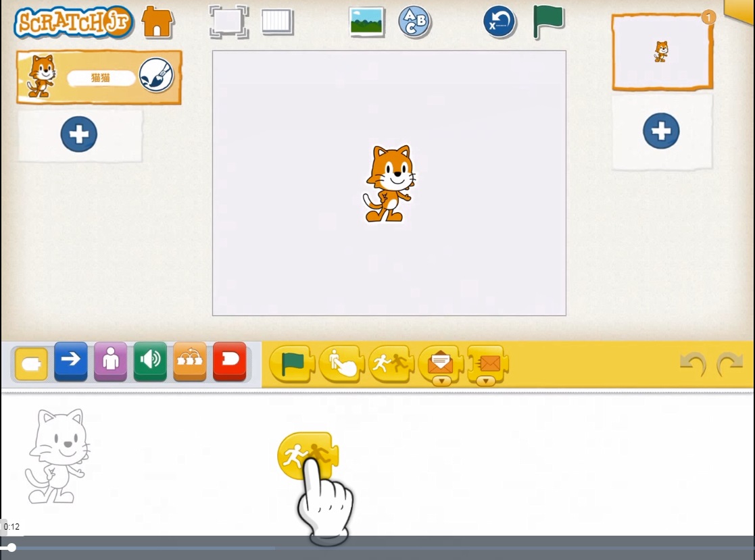Edit the cat character name field
755x560 pixels.
pyautogui.click(x=101, y=78)
